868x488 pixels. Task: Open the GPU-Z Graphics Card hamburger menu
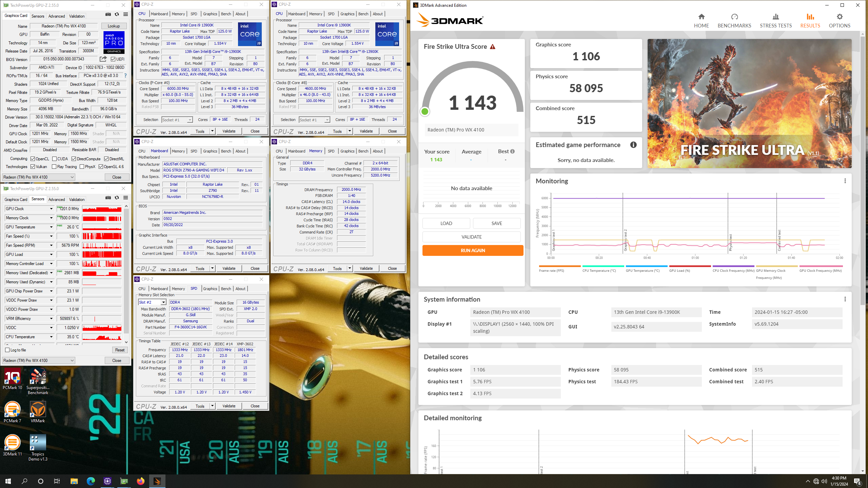point(125,14)
